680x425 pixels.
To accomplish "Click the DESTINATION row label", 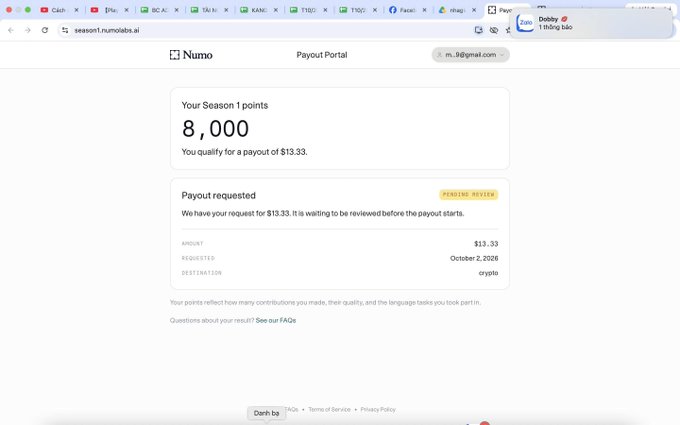I will tap(202, 273).
